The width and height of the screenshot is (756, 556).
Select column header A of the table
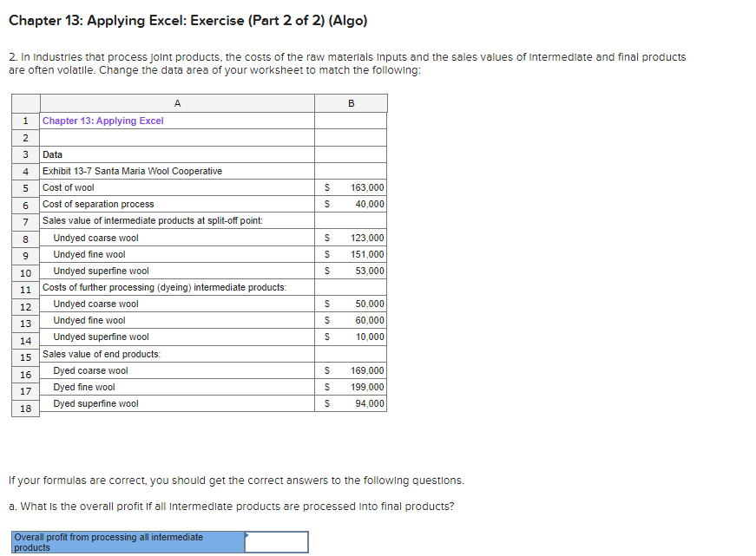[177, 102]
